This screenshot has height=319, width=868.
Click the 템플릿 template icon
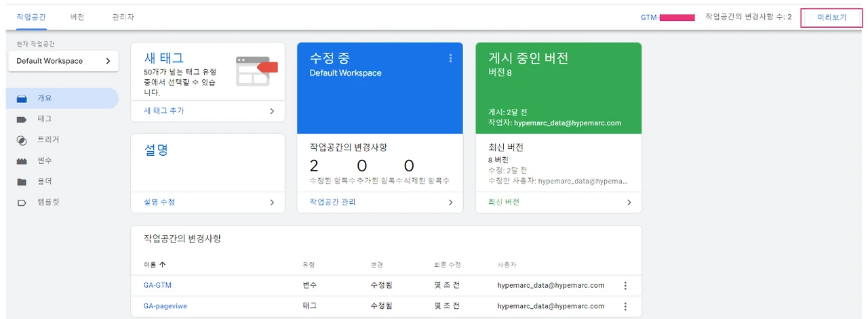tap(22, 203)
